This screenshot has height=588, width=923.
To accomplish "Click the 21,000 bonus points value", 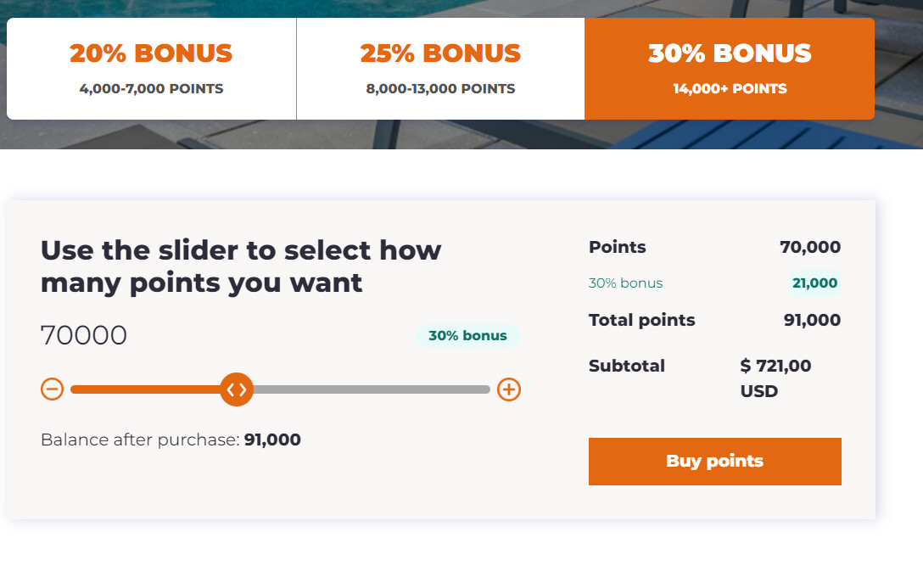I will click(814, 283).
